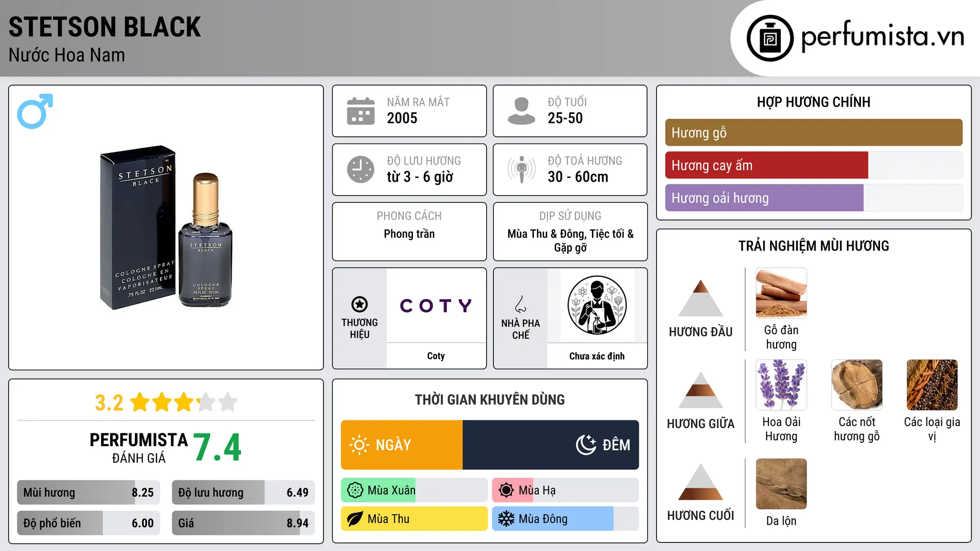Click the first gold rating star
The image size is (980, 551).
140,402
